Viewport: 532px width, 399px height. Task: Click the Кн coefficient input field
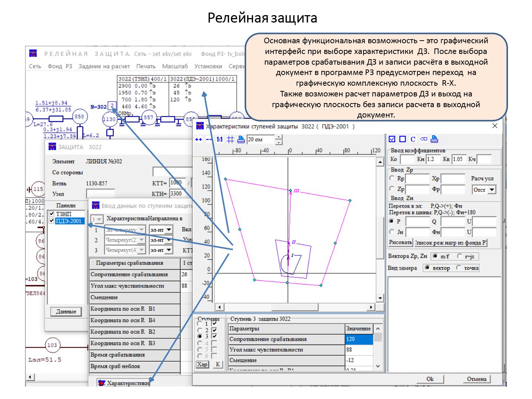point(433,159)
